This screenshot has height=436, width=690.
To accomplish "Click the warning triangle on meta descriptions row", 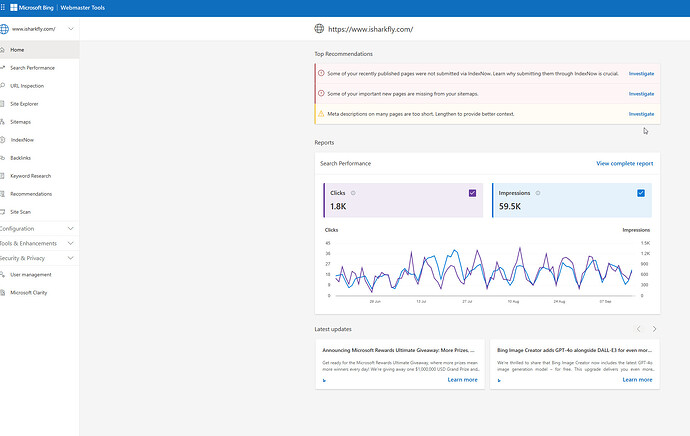I will point(321,114).
